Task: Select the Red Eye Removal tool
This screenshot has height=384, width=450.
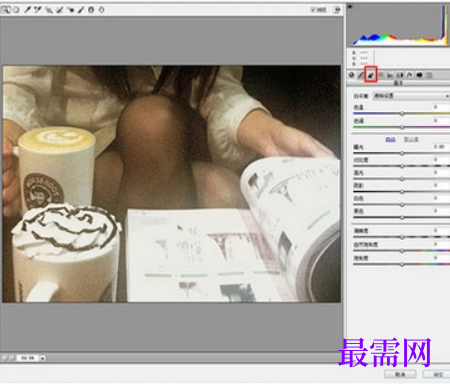Action: 70,10
